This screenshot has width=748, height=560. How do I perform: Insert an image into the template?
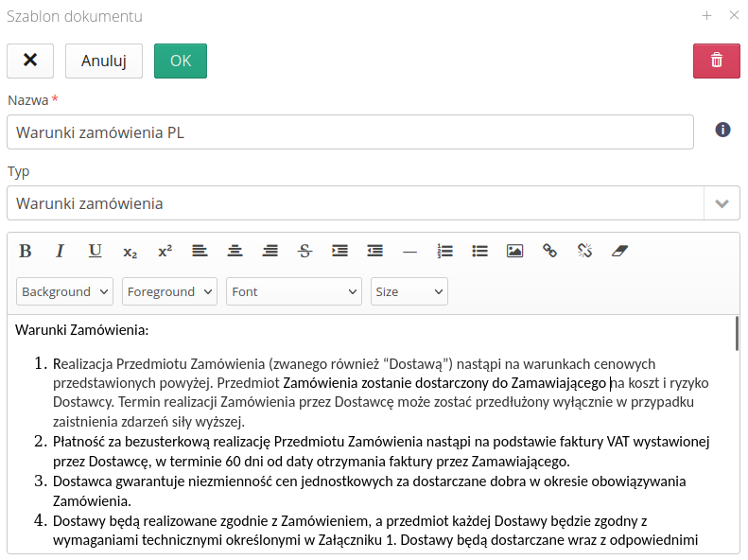[x=514, y=251]
